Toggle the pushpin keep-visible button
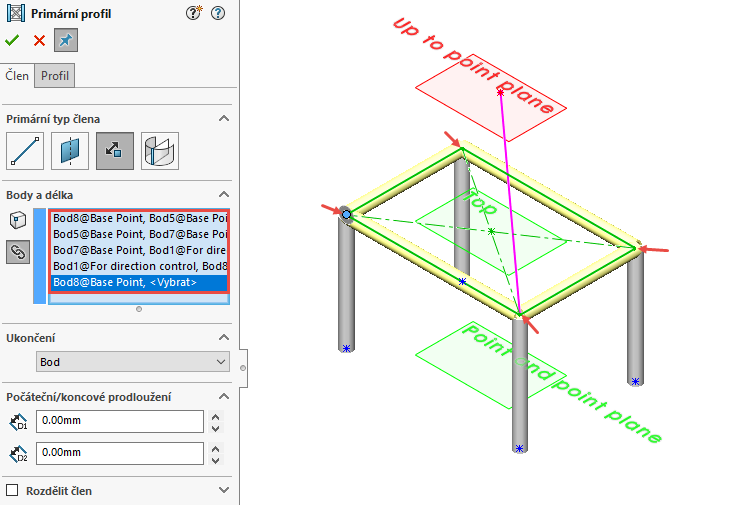 pos(66,40)
